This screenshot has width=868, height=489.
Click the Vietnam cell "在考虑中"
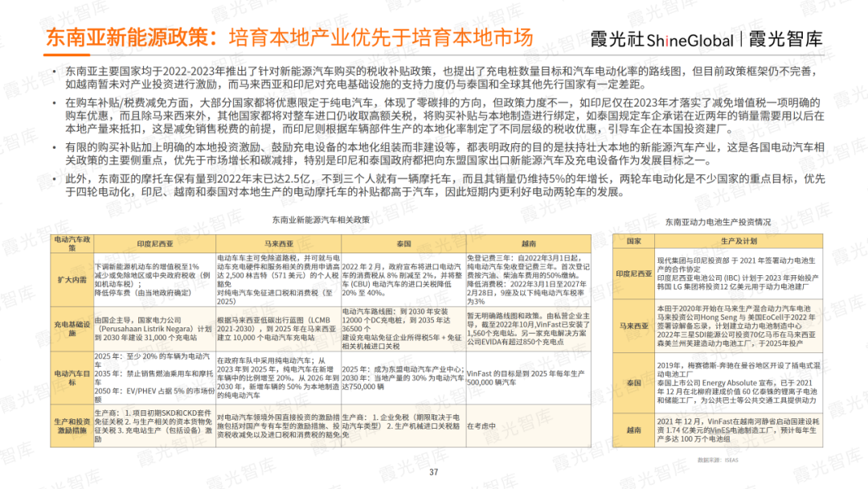[529, 426]
